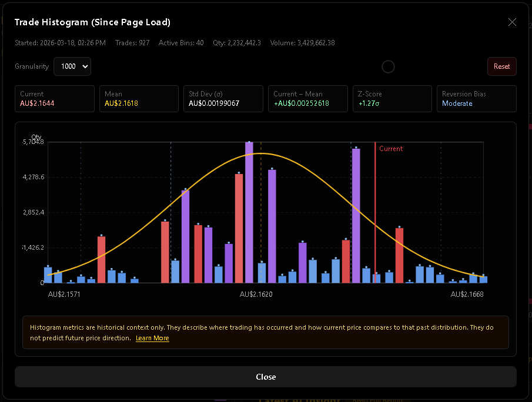Select the Reversion Bias Moderate value
532x402 pixels.
tap(457, 103)
